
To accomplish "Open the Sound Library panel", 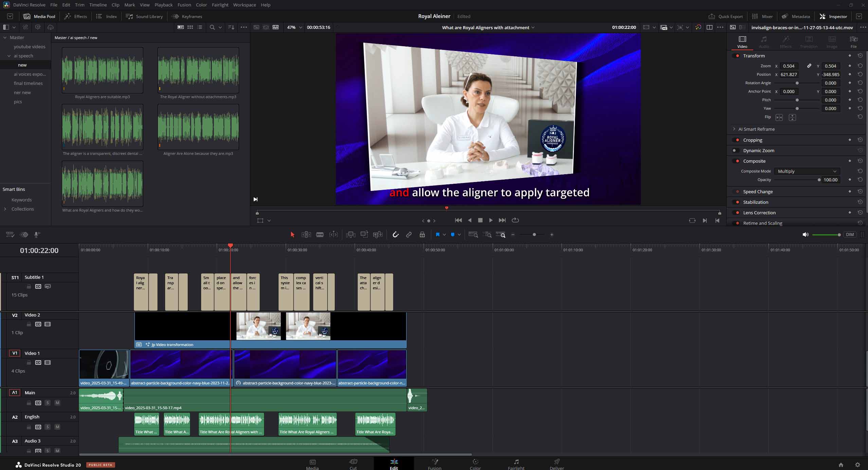I will point(144,16).
